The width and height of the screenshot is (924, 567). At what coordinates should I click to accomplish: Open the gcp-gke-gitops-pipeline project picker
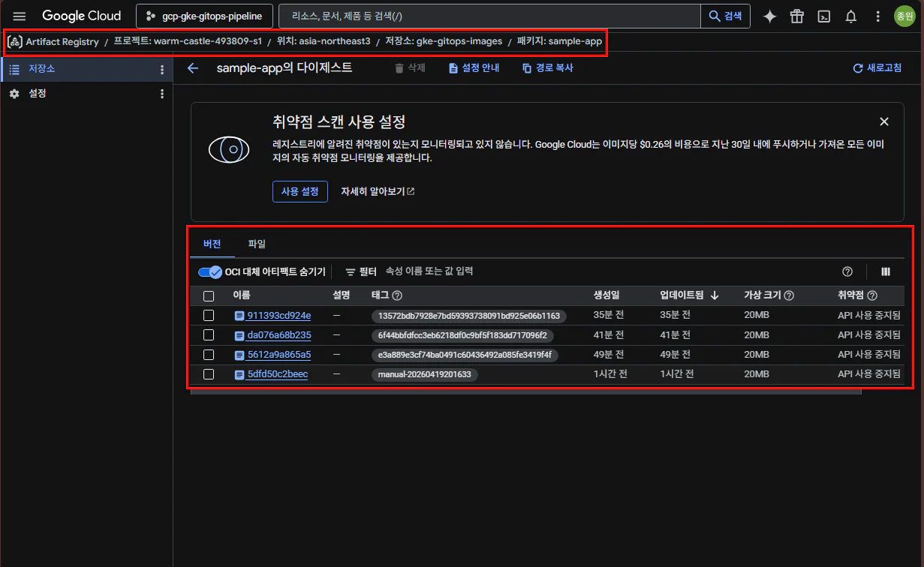tap(204, 16)
